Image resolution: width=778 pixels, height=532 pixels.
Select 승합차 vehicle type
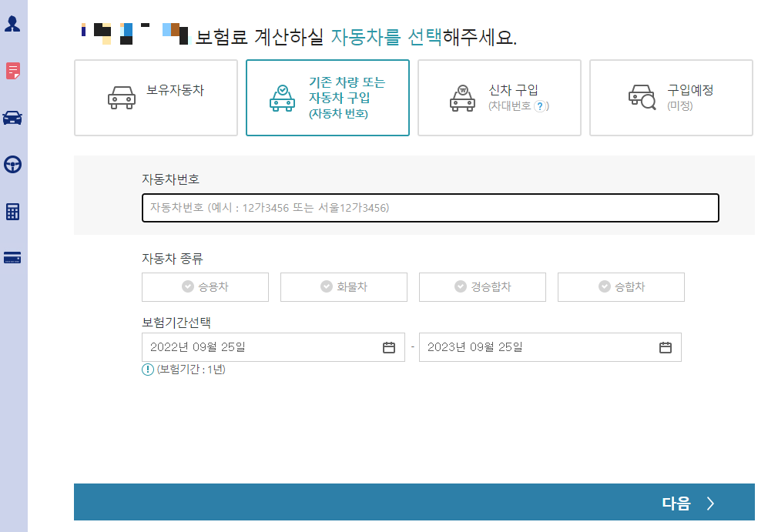[x=621, y=287]
